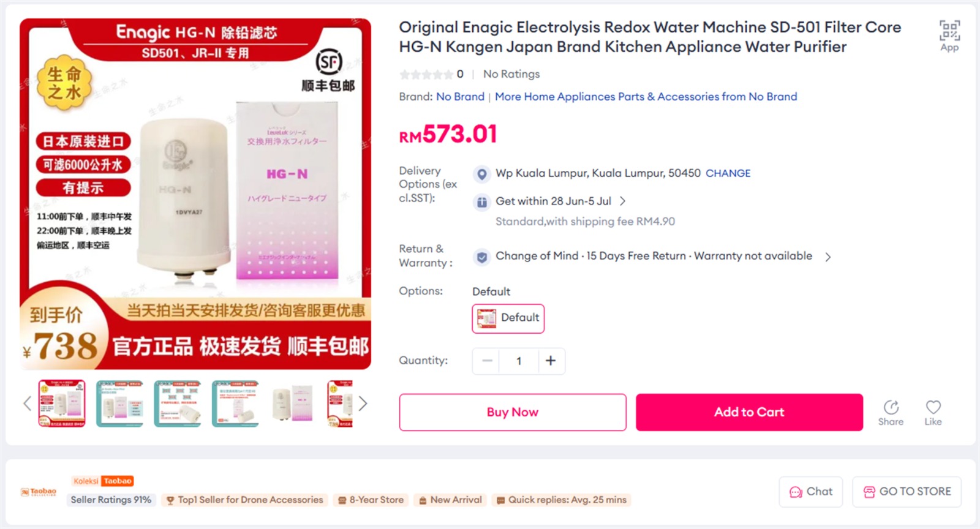Click the Buy Now button
The height and width of the screenshot is (529, 980).
513,412
